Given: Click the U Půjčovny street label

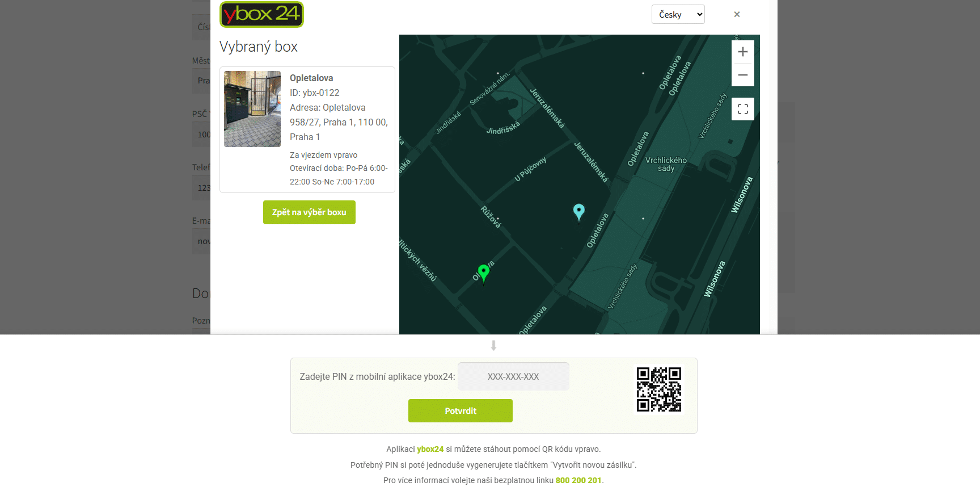Looking at the screenshot, I should pyautogui.click(x=530, y=169).
